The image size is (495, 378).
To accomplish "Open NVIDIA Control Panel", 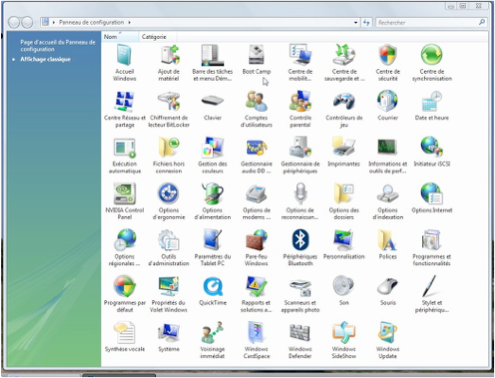I will tap(124, 201).
